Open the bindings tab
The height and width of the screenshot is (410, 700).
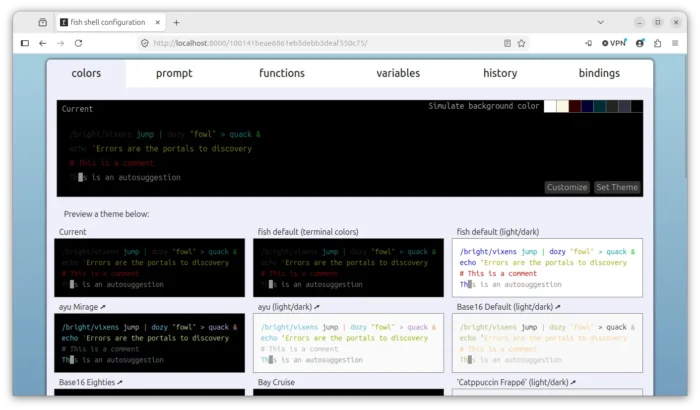coord(599,73)
